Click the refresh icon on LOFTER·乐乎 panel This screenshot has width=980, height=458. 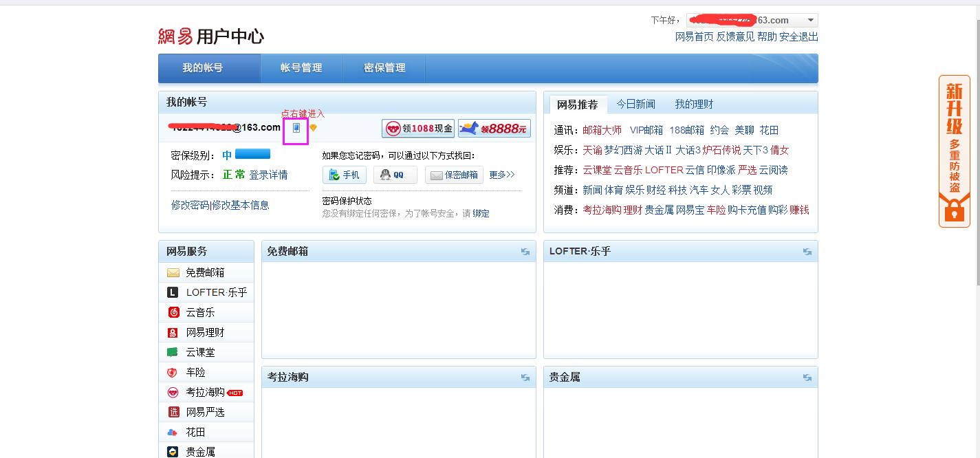(807, 252)
